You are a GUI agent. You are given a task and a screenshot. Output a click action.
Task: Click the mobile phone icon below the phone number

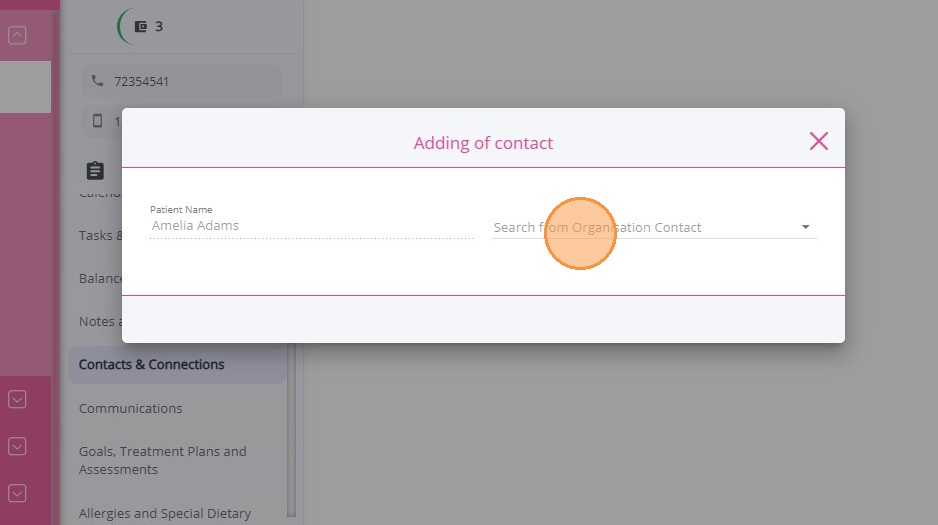pos(98,121)
